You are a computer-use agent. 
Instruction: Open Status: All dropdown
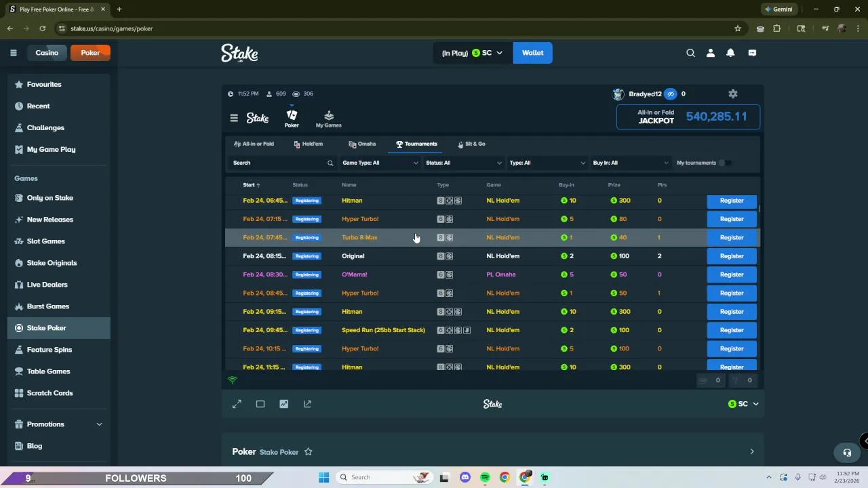[x=464, y=163]
